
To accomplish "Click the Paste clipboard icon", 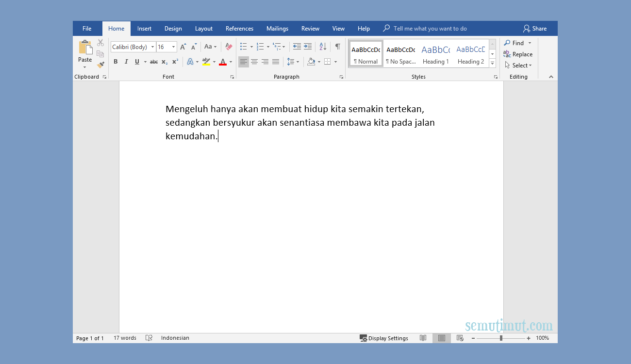I will (x=85, y=47).
